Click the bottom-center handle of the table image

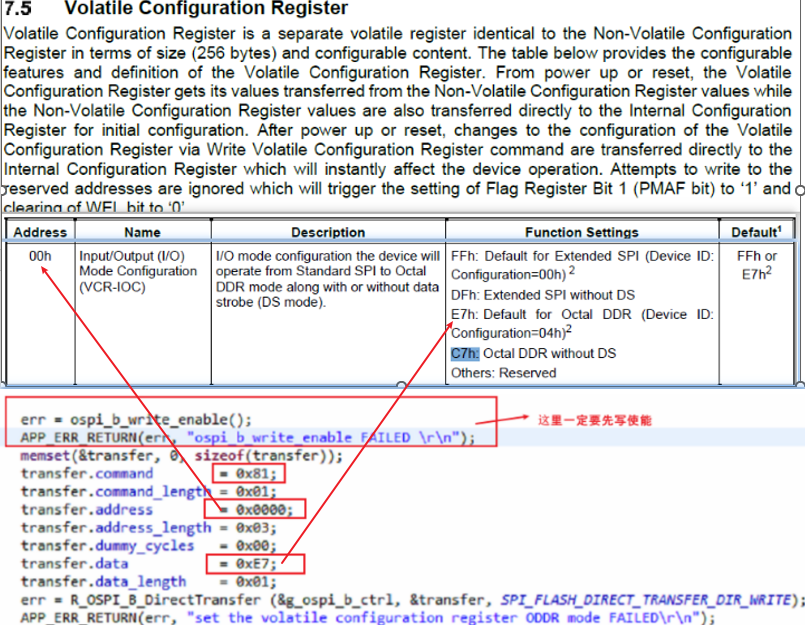click(x=401, y=385)
